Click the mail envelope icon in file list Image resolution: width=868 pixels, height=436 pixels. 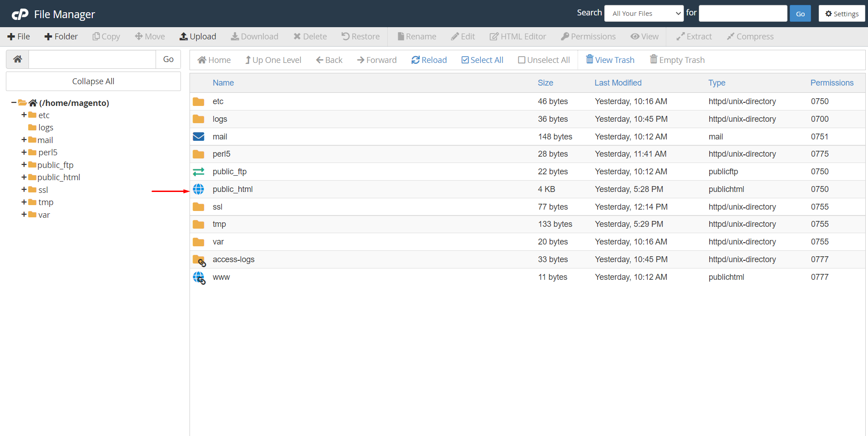pyautogui.click(x=199, y=137)
